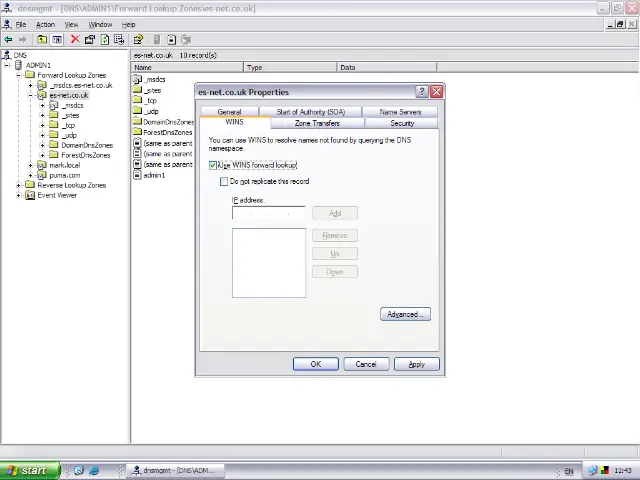Image resolution: width=640 pixels, height=480 pixels.
Task: Click the dnsmgmt title bar icon
Action: (7, 8)
